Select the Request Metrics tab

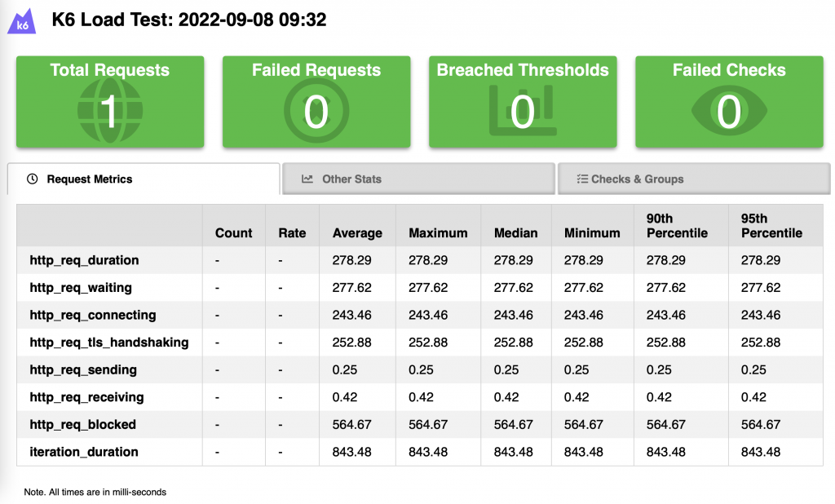pyautogui.click(x=144, y=179)
